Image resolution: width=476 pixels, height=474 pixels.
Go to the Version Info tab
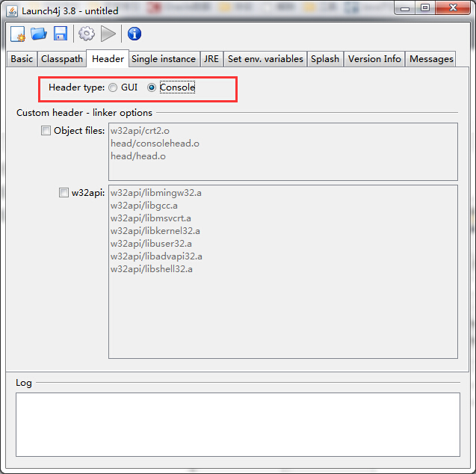tap(374, 58)
